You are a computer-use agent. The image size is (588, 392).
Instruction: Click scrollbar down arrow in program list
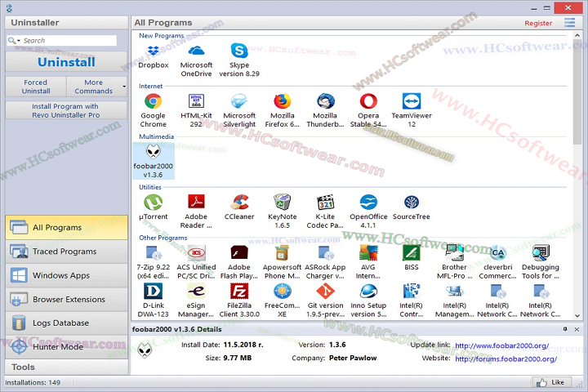coord(577,316)
